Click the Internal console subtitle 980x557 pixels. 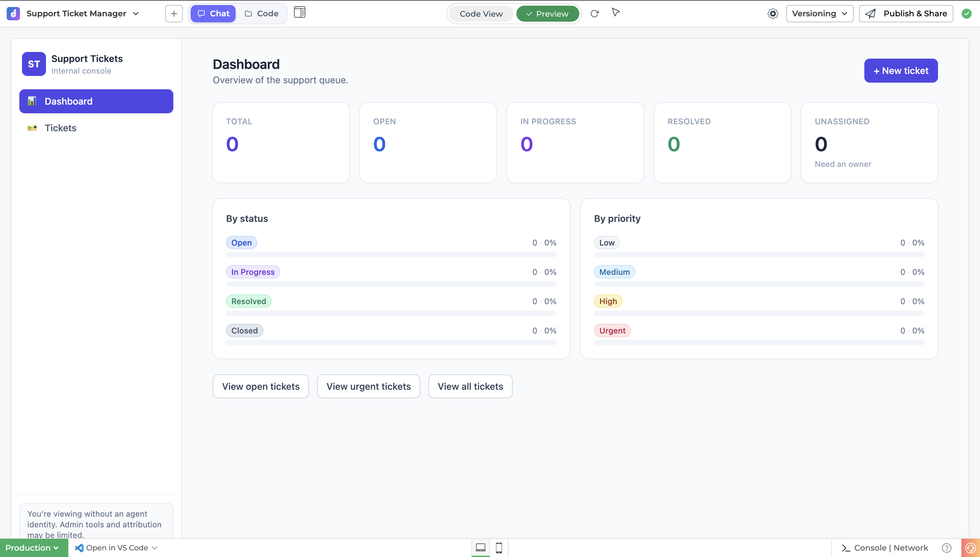coord(81,71)
